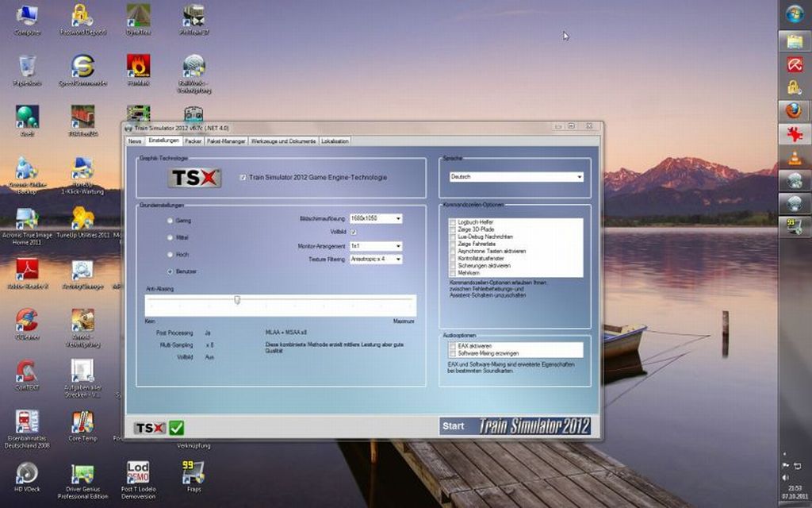Open the Bildschirmauflösung 1680x1050 dropdown
The width and height of the screenshot is (812, 508).
tap(376, 219)
